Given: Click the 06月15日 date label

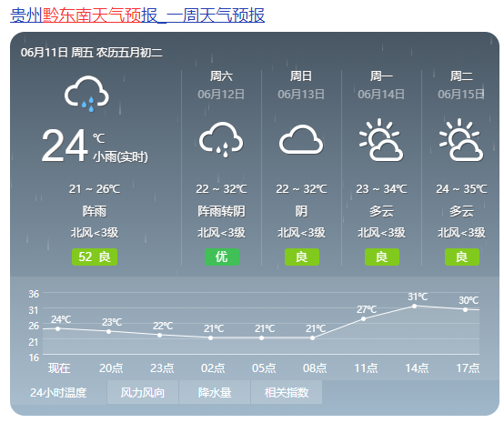Looking at the screenshot, I should pos(461,95).
